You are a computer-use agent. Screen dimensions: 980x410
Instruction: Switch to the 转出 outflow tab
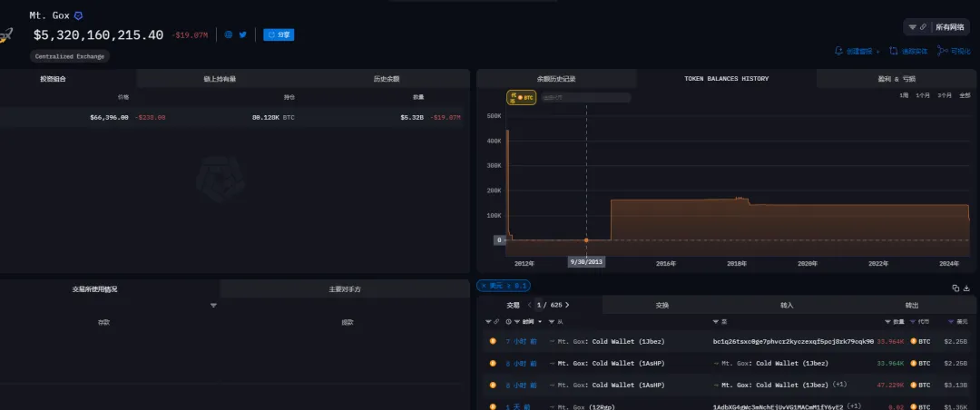pyautogui.click(x=912, y=305)
